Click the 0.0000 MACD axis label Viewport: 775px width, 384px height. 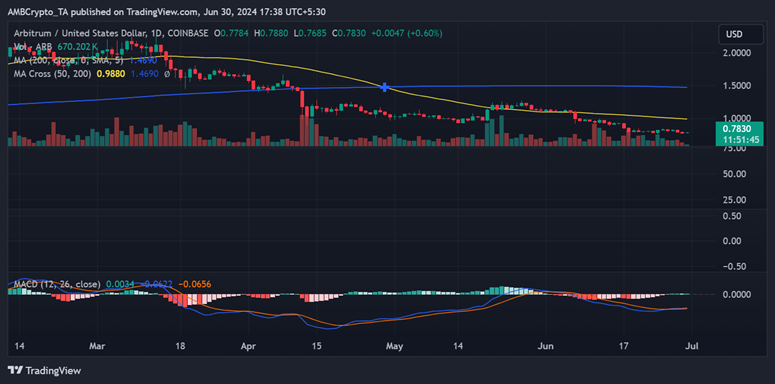pyautogui.click(x=736, y=294)
